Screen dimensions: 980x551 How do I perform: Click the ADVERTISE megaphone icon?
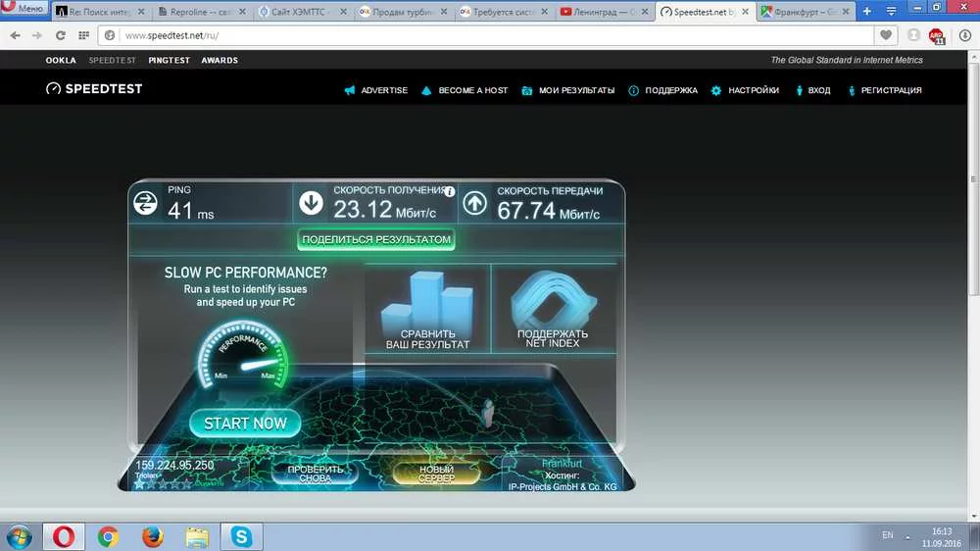coord(350,90)
